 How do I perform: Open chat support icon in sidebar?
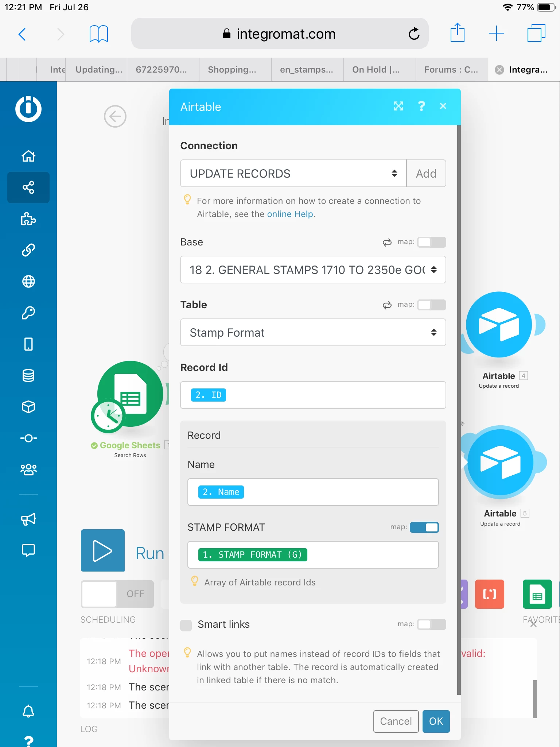28,550
